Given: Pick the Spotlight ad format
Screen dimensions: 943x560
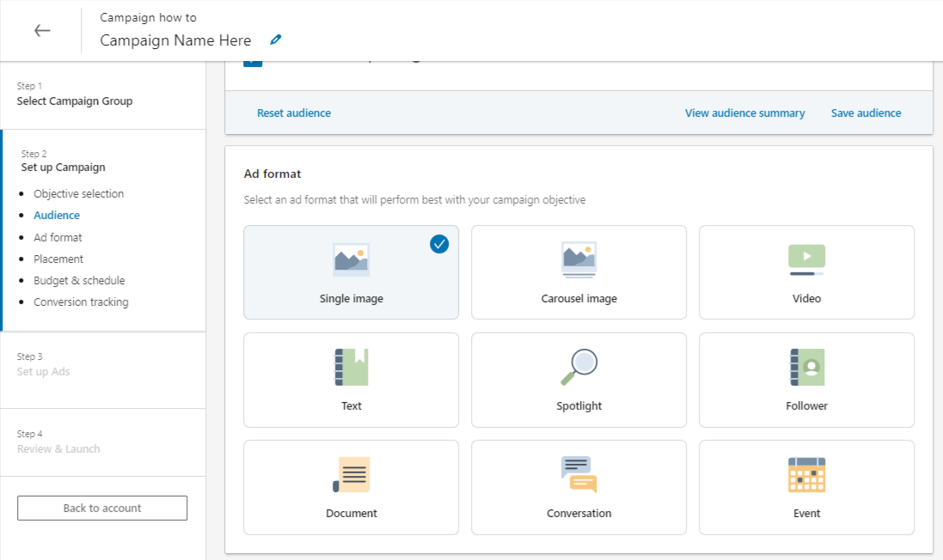Looking at the screenshot, I should (579, 380).
